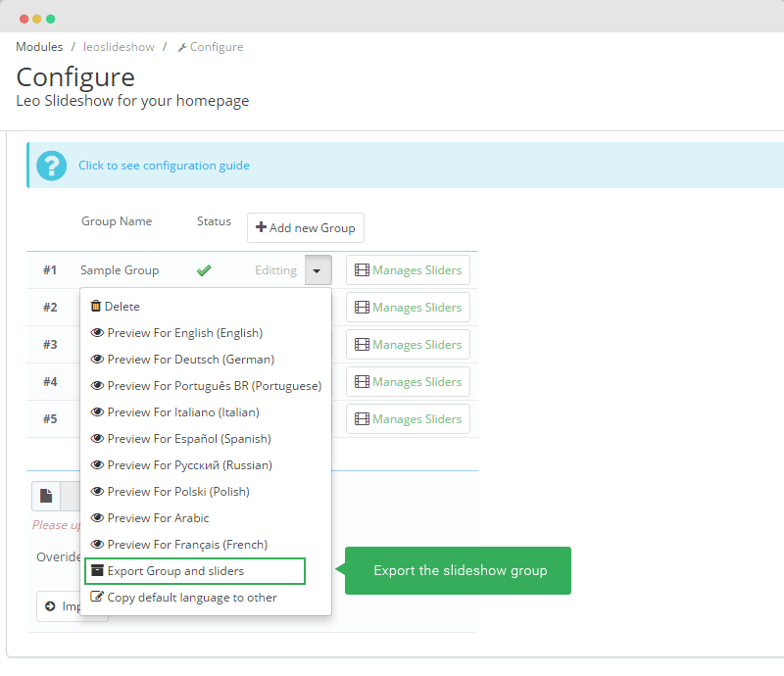The width and height of the screenshot is (784, 676).
Task: Select Preview For Polski (Polish)
Action: [206, 492]
